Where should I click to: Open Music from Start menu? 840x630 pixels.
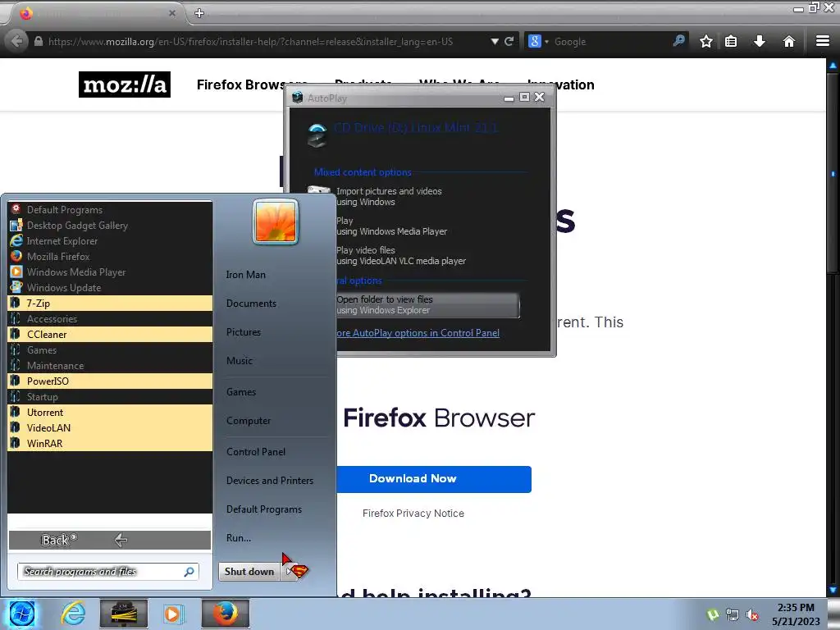coord(240,361)
